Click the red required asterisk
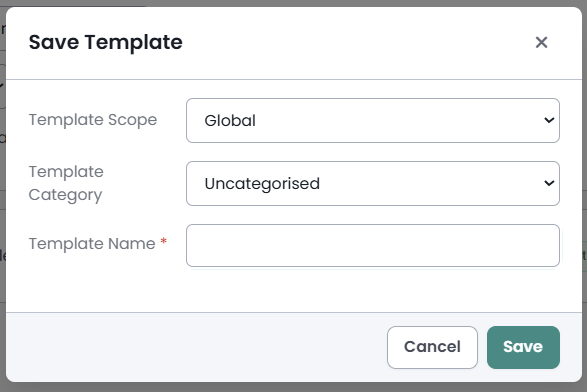The image size is (587, 392). (x=163, y=240)
